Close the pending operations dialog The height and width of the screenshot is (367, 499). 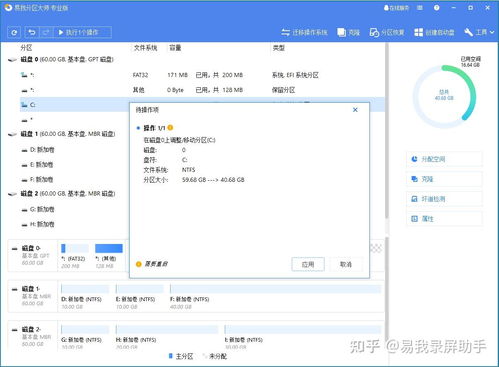355,110
